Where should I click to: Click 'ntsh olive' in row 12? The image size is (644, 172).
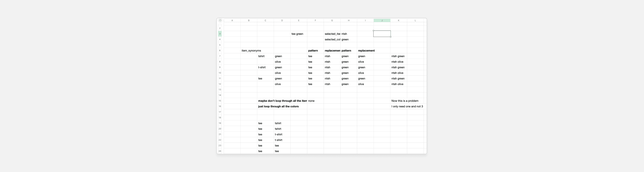[x=398, y=84]
